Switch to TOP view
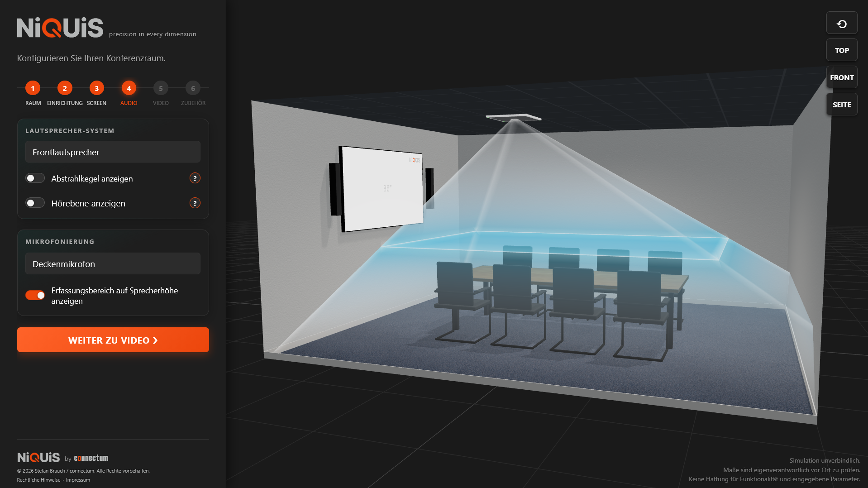 [x=842, y=50]
